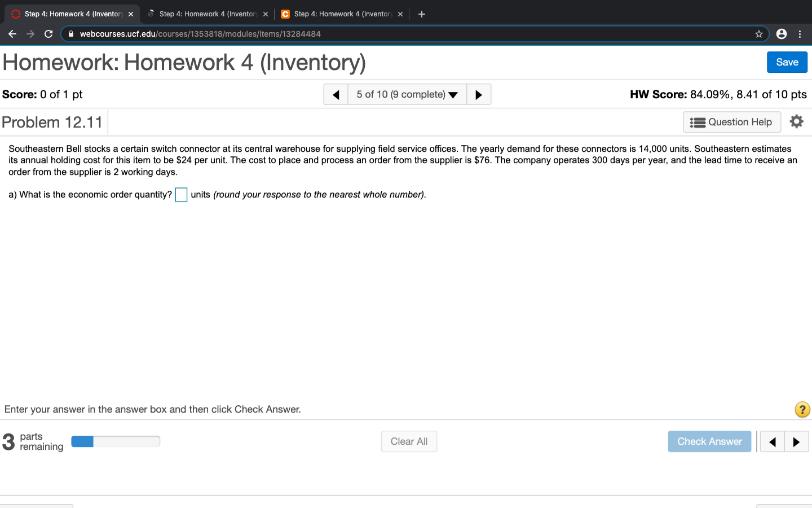The height and width of the screenshot is (508, 812).
Task: Close the second Homework 4 tab
Action: [266, 14]
